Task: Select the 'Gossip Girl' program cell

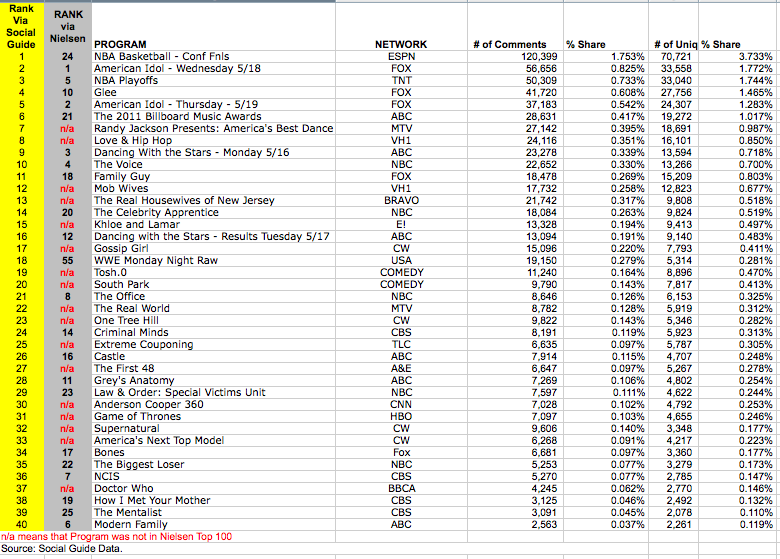Action: click(x=213, y=248)
